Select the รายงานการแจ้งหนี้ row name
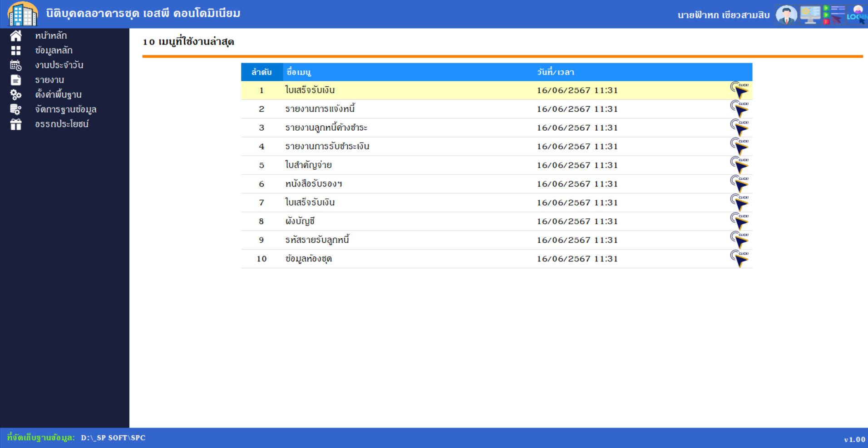The image size is (868, 448). (x=320, y=109)
